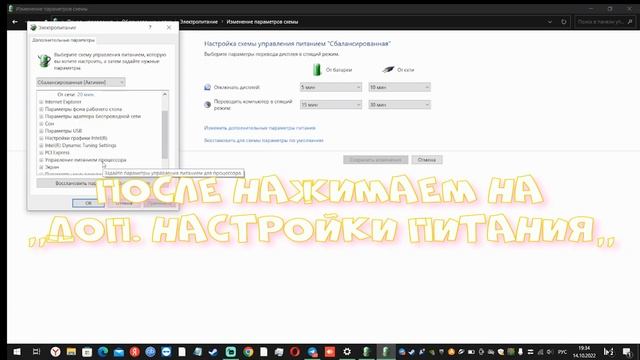Open Google Chrome from the taskbar

coord(248,352)
